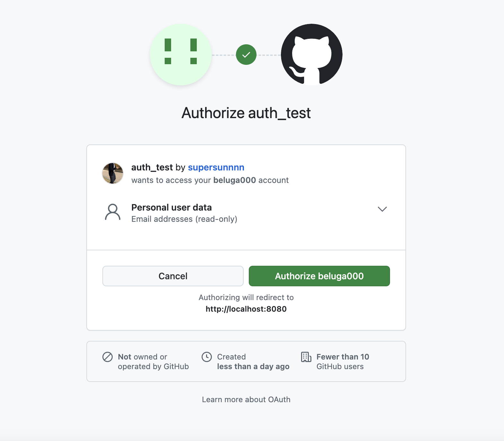Screen dimensions: 504x441
Task: Click Fewer than 10 GitHub users text
Action: pos(343,362)
